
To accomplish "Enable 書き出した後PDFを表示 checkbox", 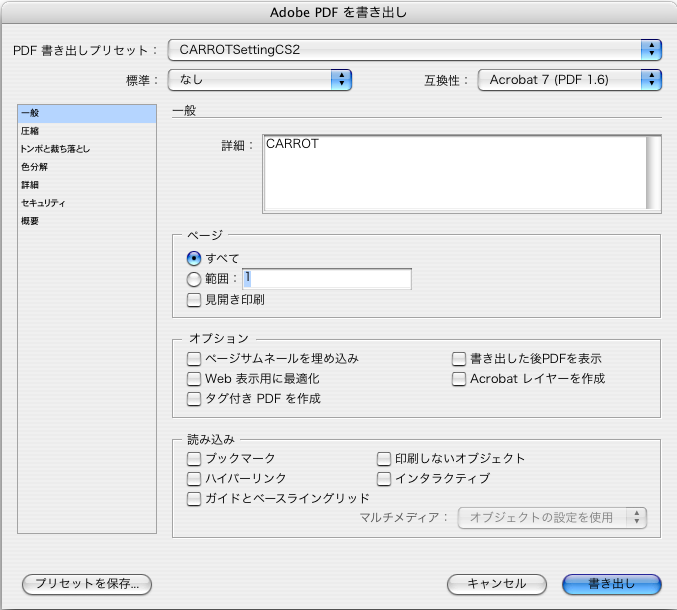I will 459,359.
